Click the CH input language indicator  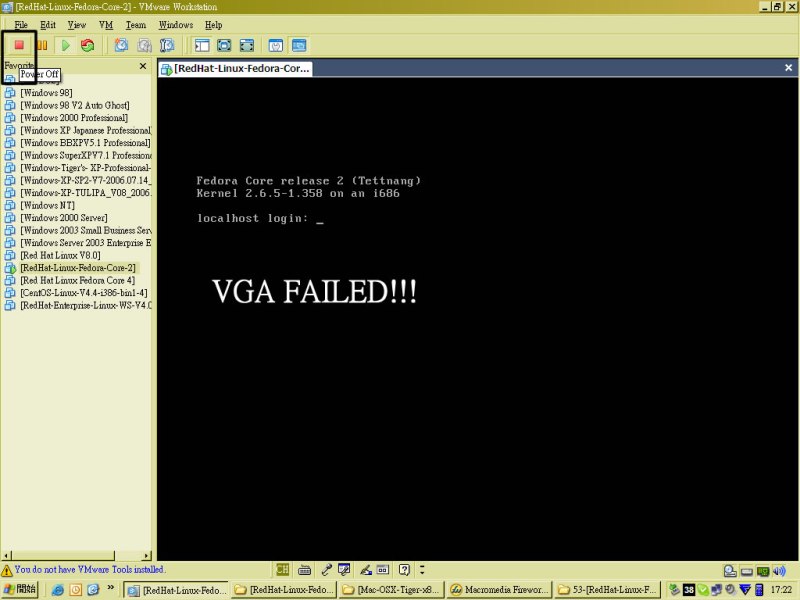(282, 569)
